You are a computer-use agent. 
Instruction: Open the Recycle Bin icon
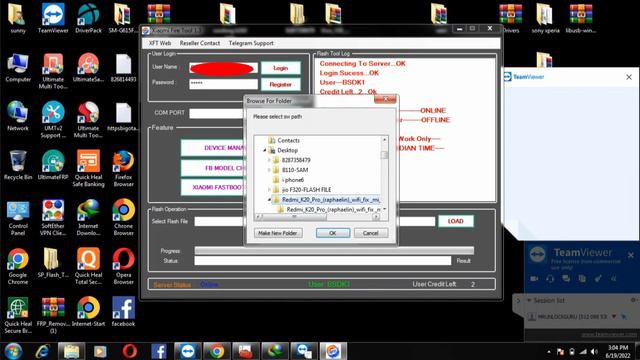pyautogui.click(x=18, y=165)
